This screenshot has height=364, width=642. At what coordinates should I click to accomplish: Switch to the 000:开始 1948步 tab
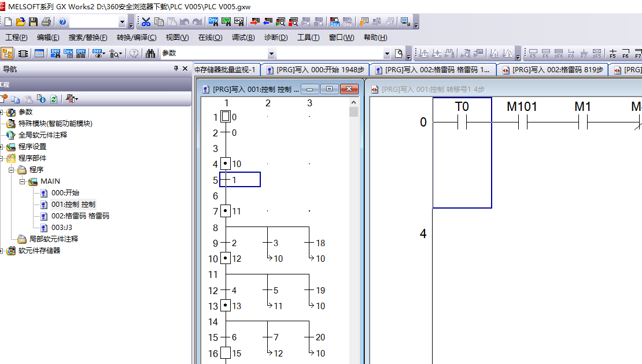pyautogui.click(x=315, y=70)
